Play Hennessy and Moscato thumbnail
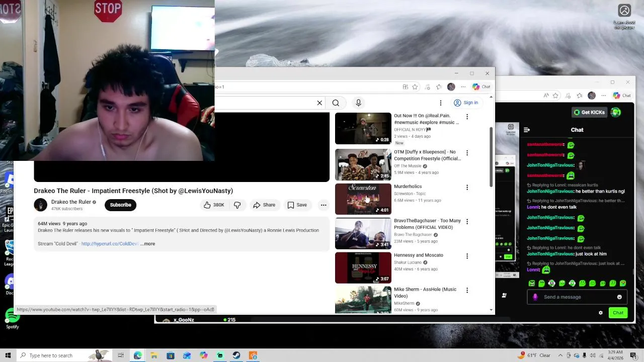Viewport: 644px width, 362px height. 363,268
